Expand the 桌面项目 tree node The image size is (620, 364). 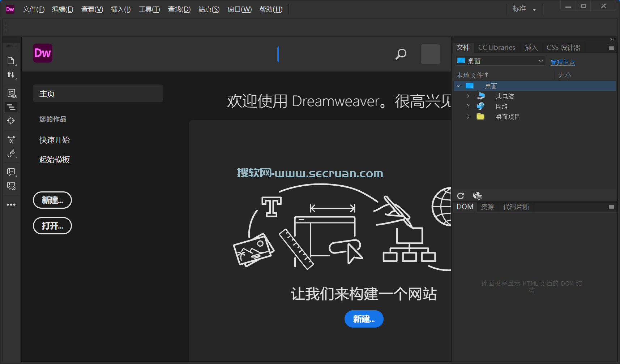pyautogui.click(x=468, y=116)
